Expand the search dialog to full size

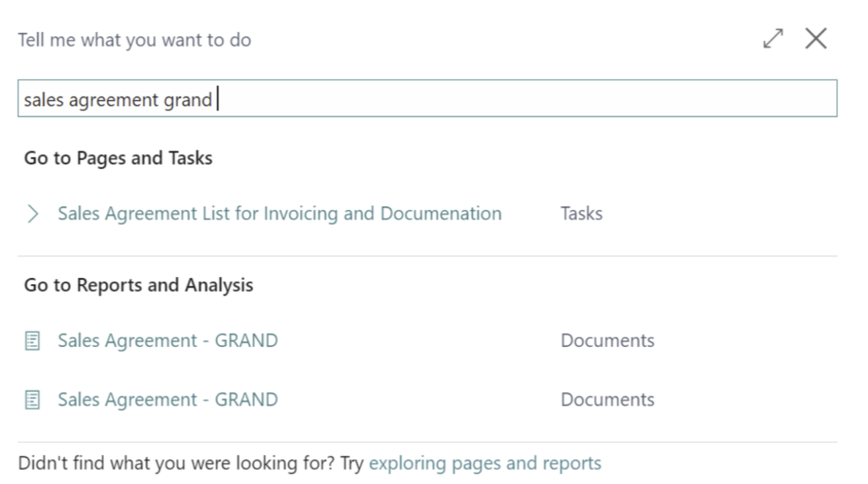click(773, 39)
